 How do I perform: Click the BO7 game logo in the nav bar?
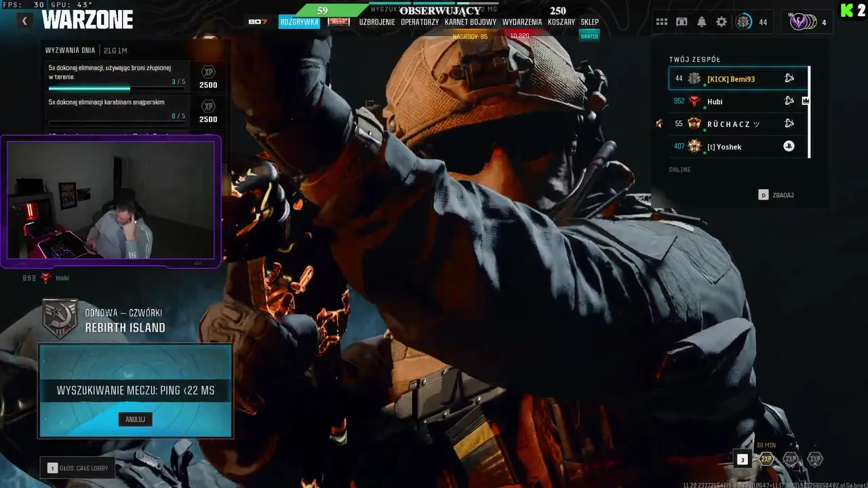(258, 22)
